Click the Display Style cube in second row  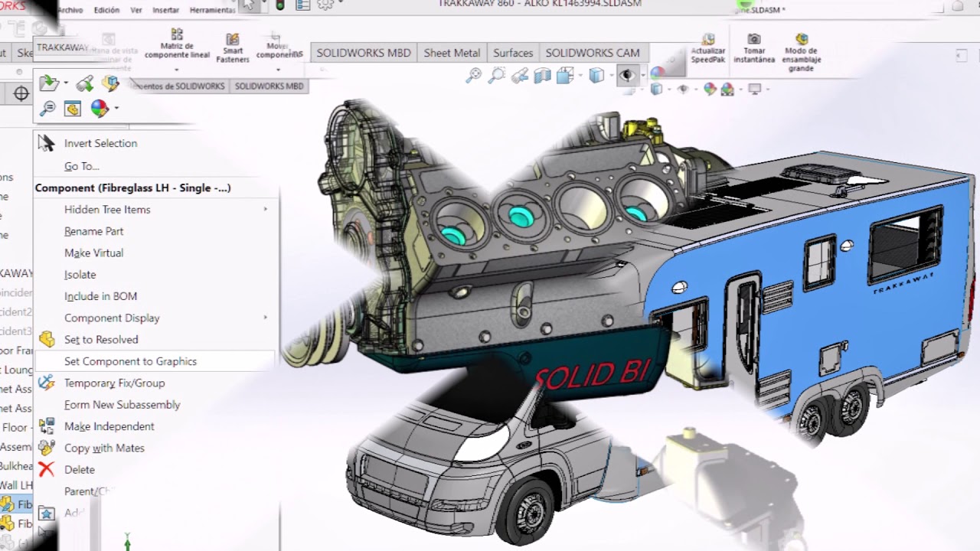656,90
